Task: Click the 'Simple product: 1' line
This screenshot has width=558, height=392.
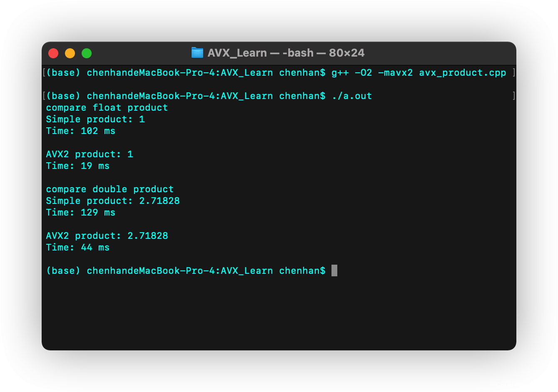Action: click(x=95, y=119)
